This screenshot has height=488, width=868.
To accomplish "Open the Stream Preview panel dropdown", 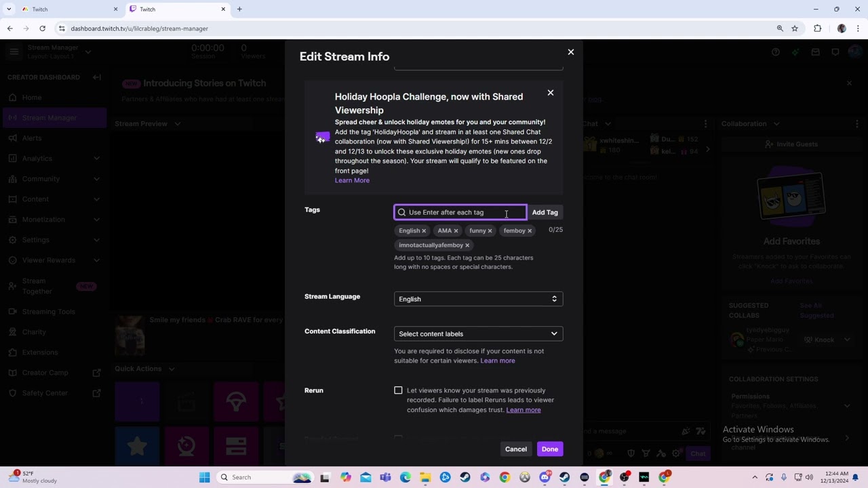I will click(177, 124).
